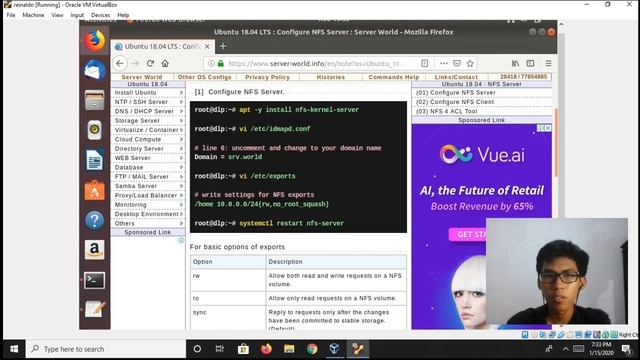Viewport: 640px width, 360px height.
Task: Bookmark this page with the star
Action: click(x=470, y=63)
